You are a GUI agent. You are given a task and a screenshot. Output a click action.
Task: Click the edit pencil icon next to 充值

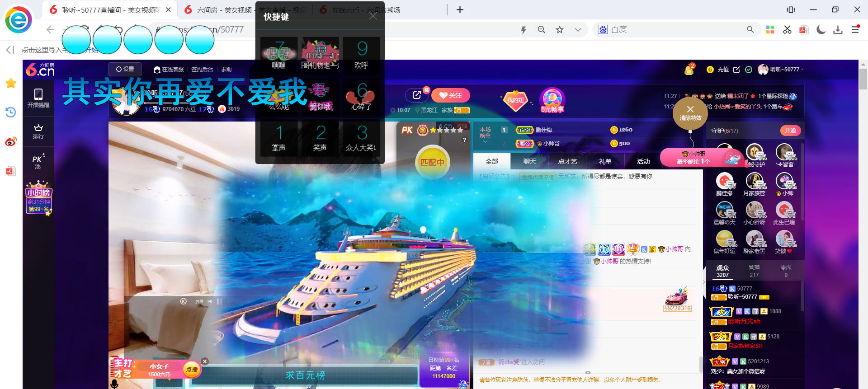[736, 70]
